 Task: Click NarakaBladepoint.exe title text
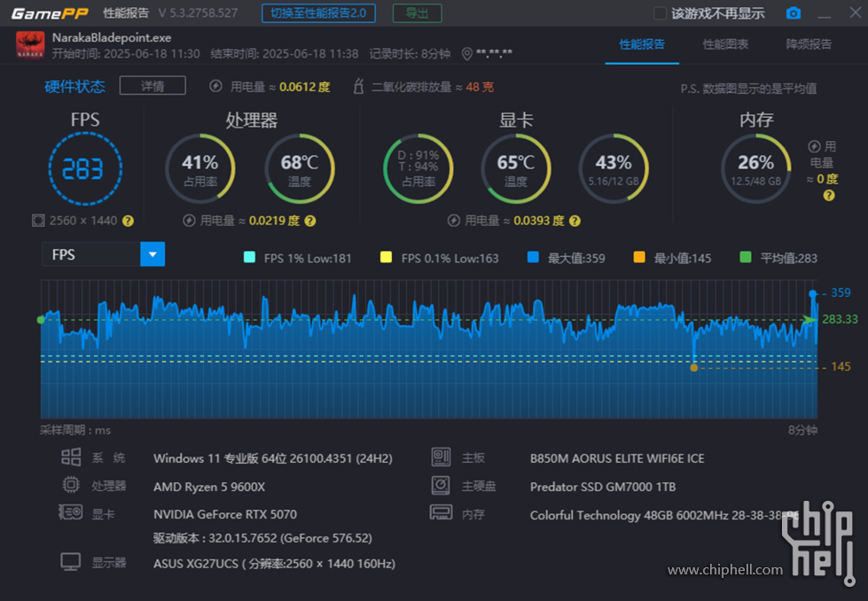(111, 37)
